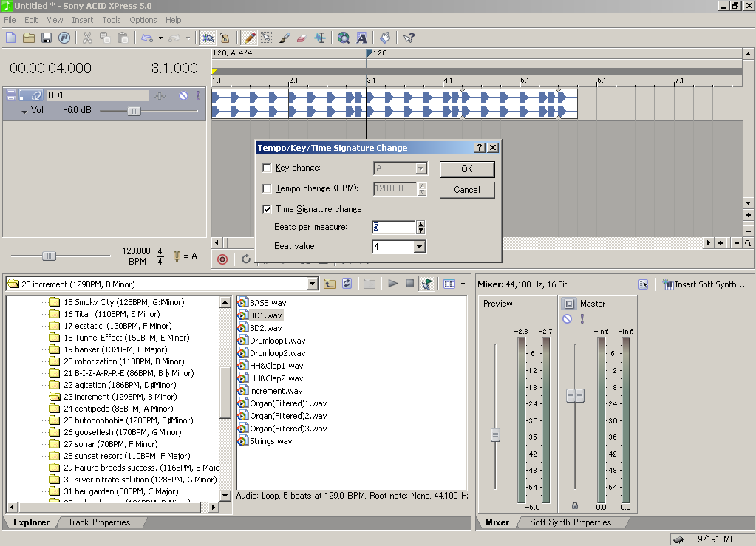Select the Envelope tool icon
This screenshot has width=756, height=546.
pyautogui.click(x=320, y=38)
